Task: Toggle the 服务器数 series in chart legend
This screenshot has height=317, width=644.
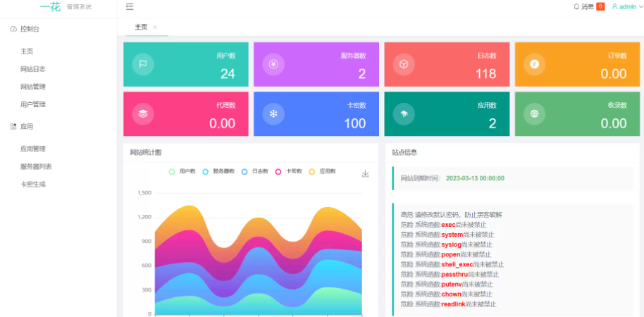Action: coord(218,171)
